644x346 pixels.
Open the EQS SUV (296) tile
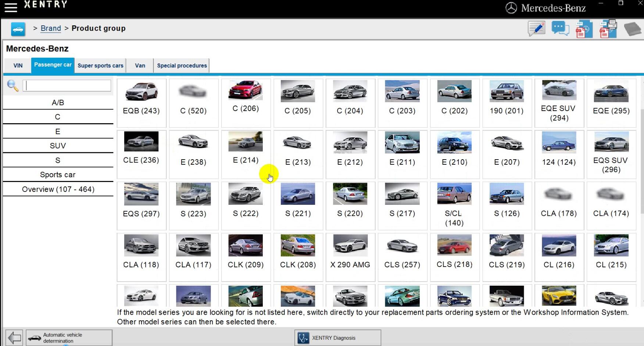click(611, 154)
